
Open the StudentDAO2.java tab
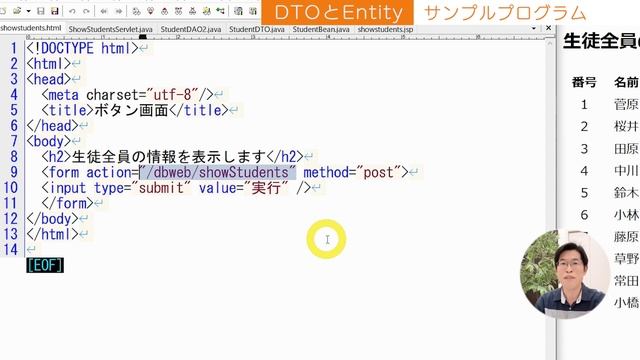(191, 29)
